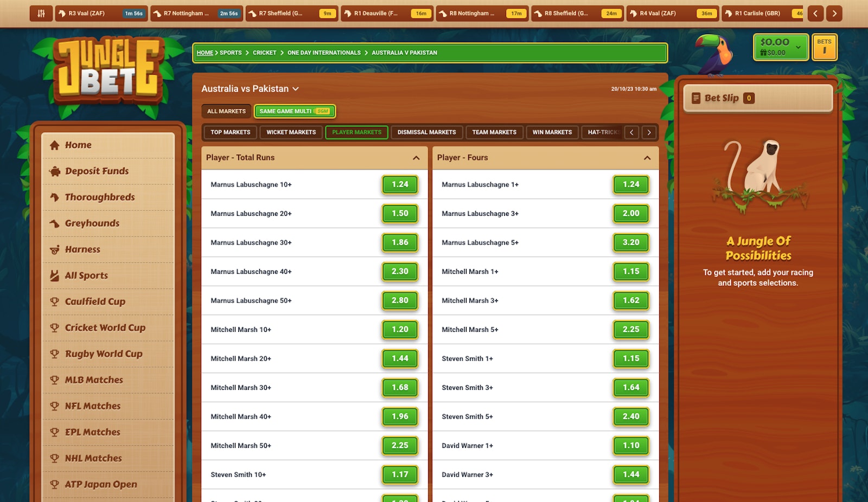Select the Harness racing icon
This screenshot has width=868, height=502.
coord(54,249)
